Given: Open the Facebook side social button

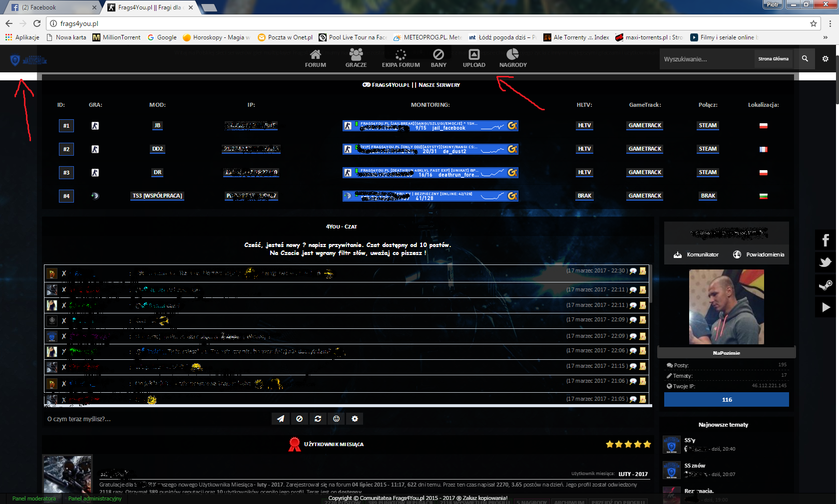Looking at the screenshot, I should point(826,240).
